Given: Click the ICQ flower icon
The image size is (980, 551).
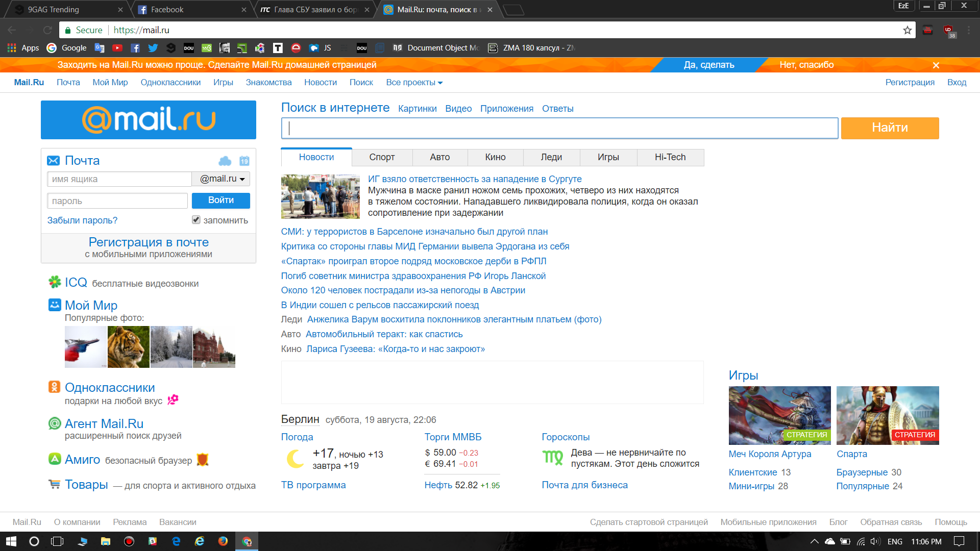Looking at the screenshot, I should (55, 282).
